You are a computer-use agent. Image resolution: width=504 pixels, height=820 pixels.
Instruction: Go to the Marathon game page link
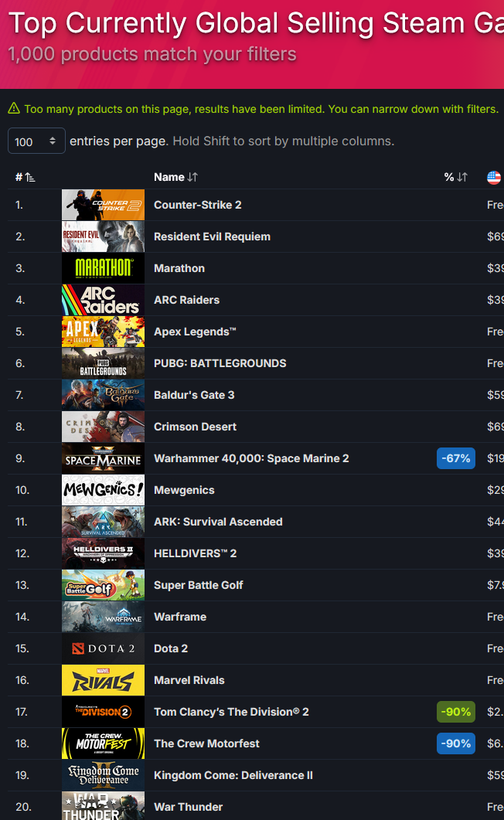click(179, 268)
